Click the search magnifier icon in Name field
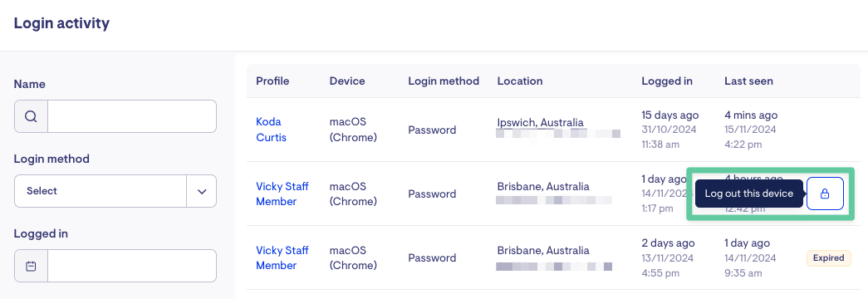 [31, 116]
